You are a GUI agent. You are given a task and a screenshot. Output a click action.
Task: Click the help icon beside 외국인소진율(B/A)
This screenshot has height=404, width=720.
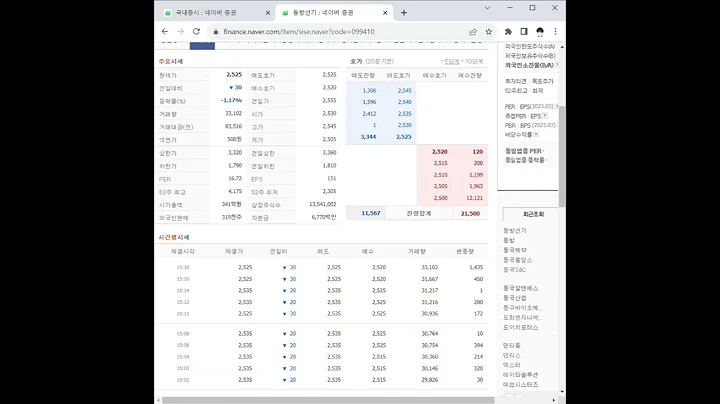557,65
